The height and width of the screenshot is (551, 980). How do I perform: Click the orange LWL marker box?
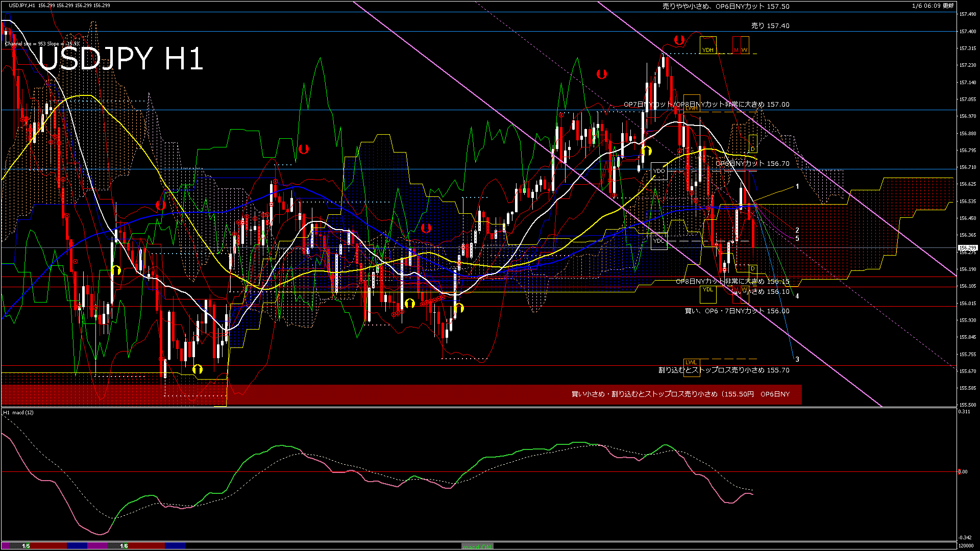[x=691, y=362]
